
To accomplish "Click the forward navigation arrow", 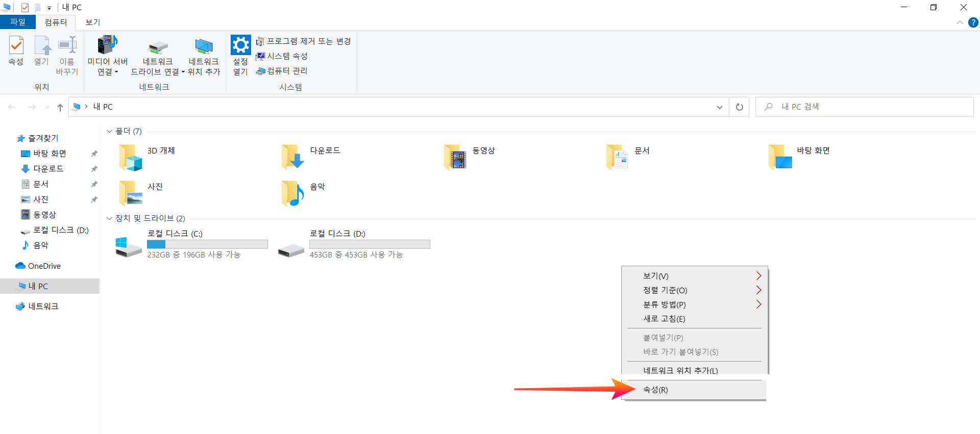I will [32, 107].
